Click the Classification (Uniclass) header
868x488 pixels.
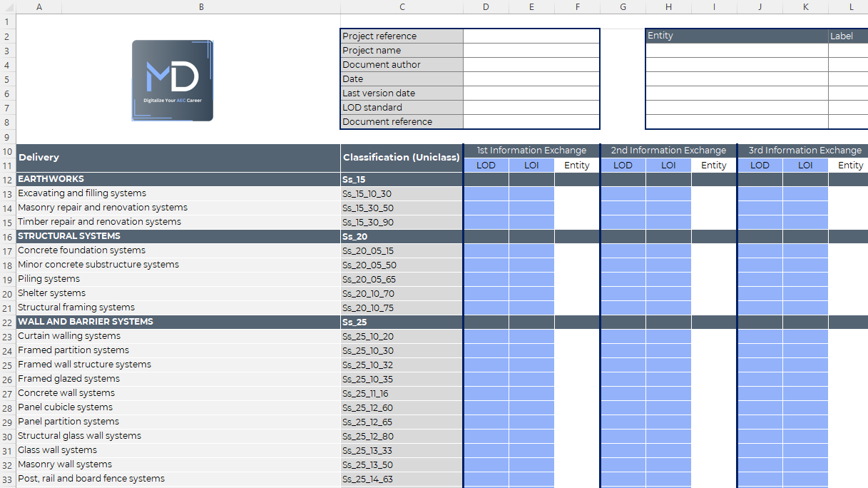pyautogui.click(x=402, y=158)
